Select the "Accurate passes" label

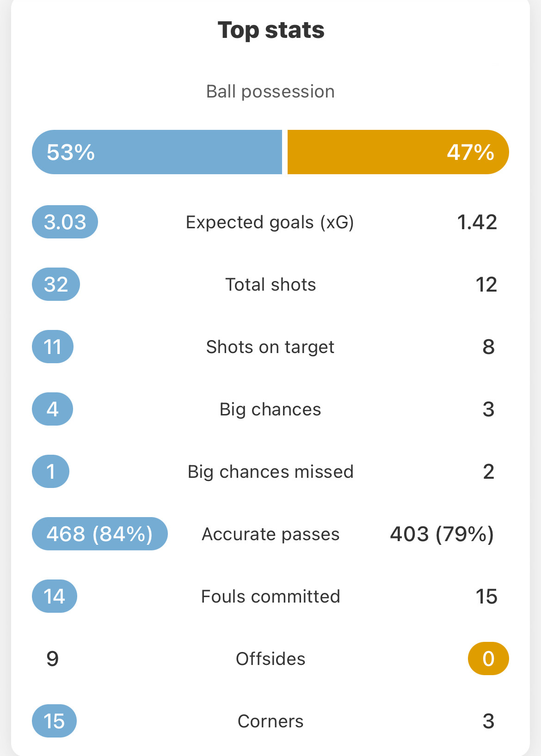(270, 534)
